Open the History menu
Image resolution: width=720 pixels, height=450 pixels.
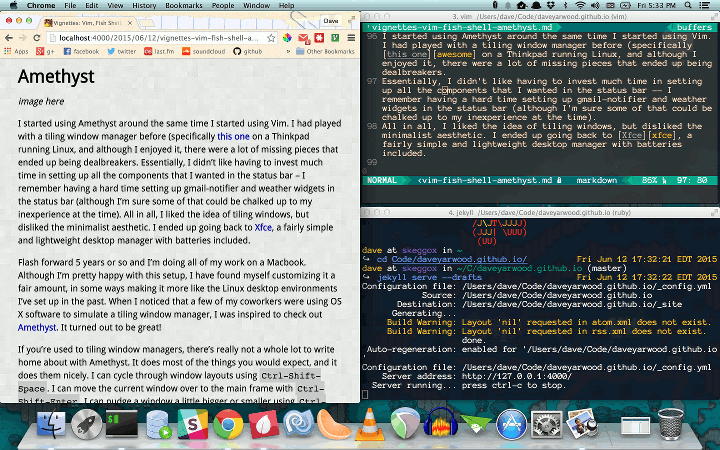(x=144, y=6)
